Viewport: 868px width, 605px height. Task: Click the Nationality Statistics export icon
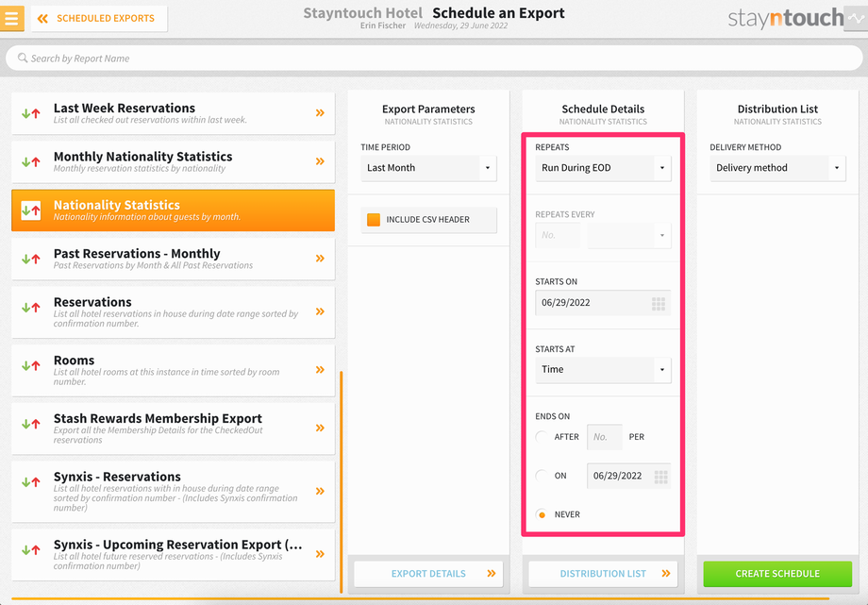[30, 210]
